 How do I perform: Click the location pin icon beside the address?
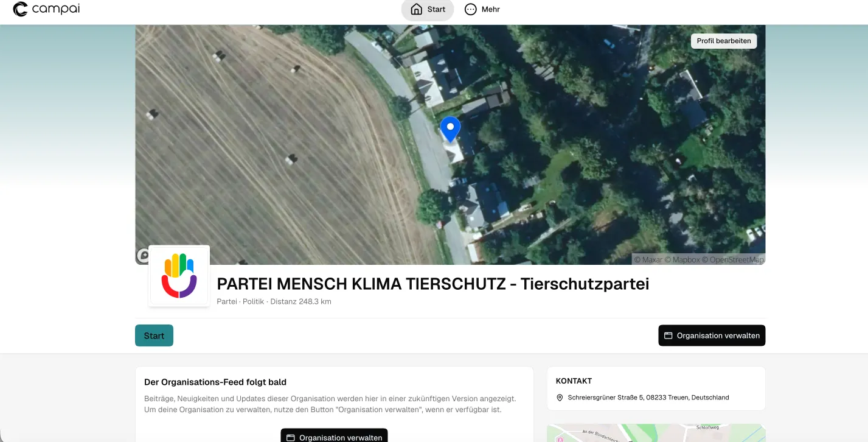(560, 398)
